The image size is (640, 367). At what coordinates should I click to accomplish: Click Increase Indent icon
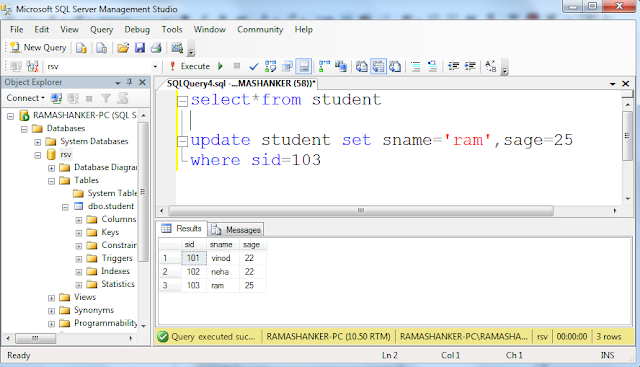470,66
